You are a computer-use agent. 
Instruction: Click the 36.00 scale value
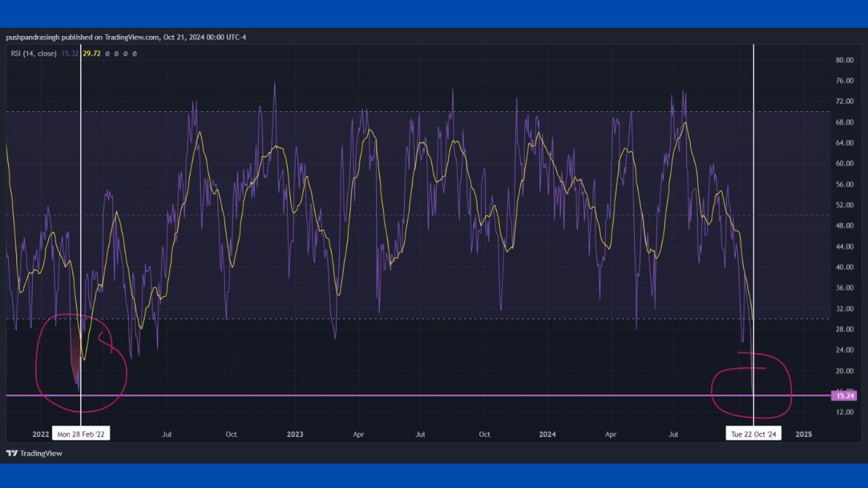tap(844, 288)
